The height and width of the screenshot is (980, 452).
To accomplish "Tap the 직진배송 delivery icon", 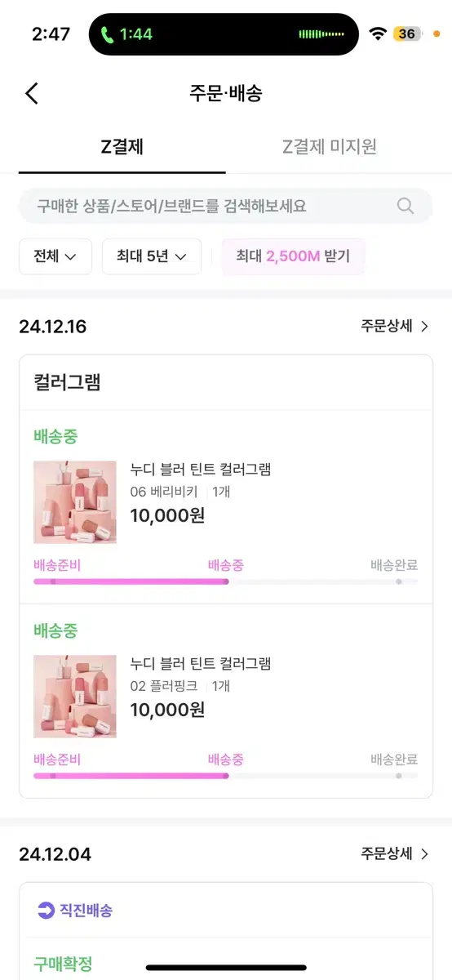I will [47, 910].
